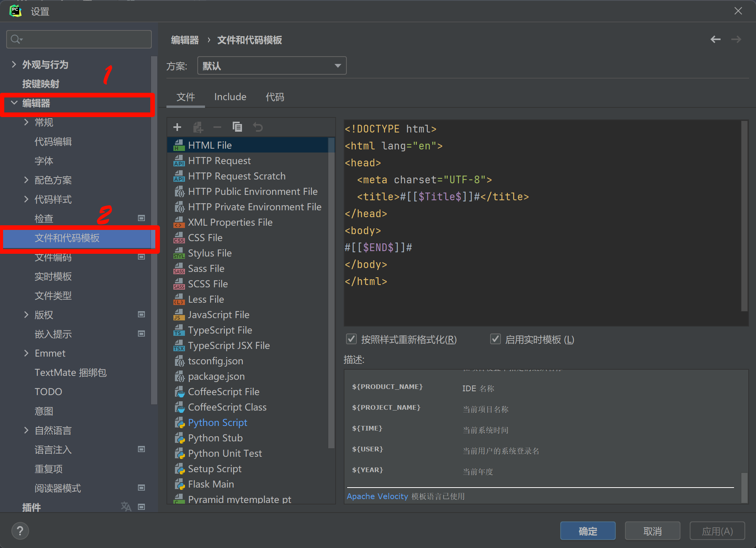The width and height of the screenshot is (756, 548).
Task: Click the CSS File template icon
Action: coord(179,238)
